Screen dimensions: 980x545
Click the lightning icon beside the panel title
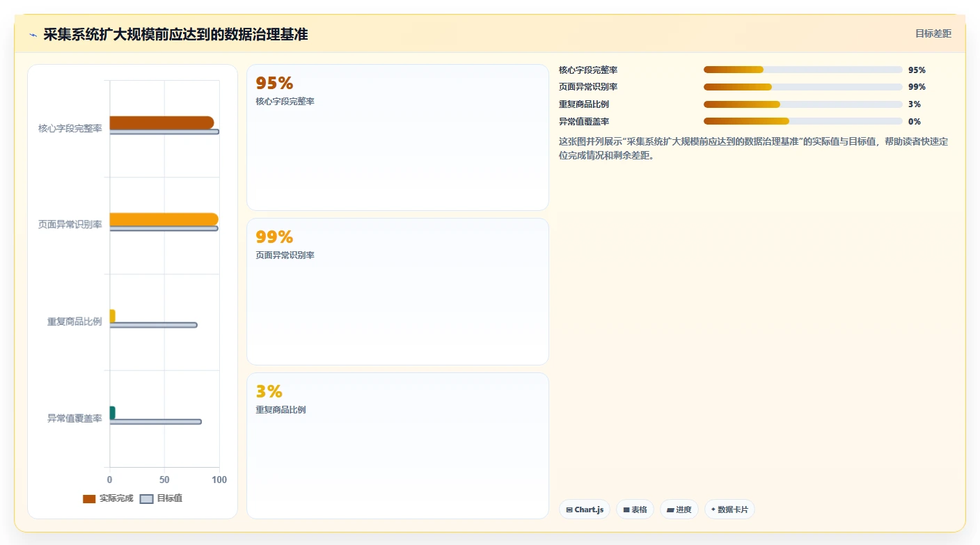coord(33,35)
